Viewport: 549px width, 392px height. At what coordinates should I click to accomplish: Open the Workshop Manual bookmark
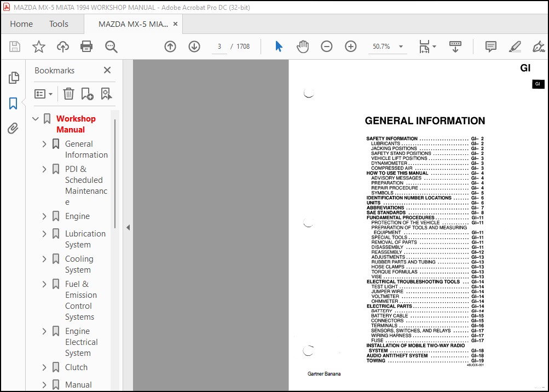tap(76, 124)
